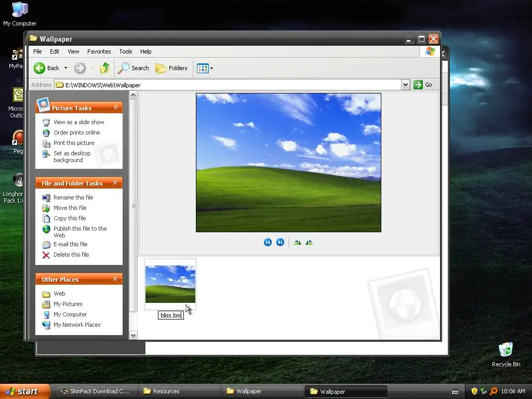
Task: Click the greyed Forward arrow button
Action: click(x=80, y=68)
